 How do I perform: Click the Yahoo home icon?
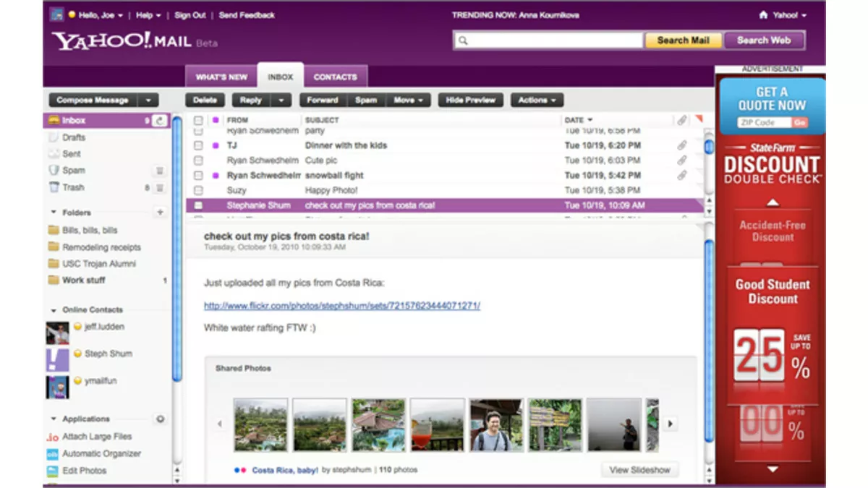coord(763,15)
